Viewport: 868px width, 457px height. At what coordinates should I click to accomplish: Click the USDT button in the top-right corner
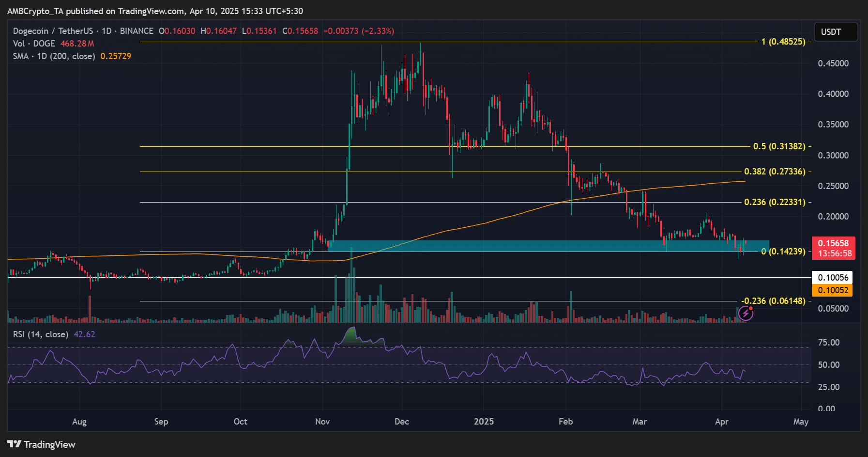(836, 32)
